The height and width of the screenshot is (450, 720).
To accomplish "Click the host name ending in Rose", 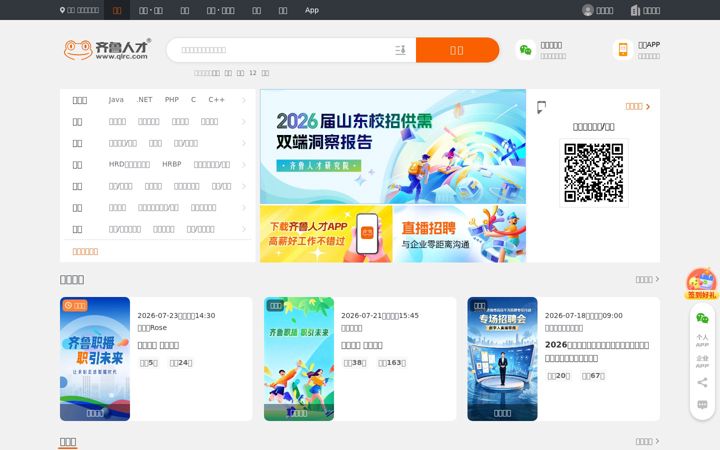I will [x=152, y=328].
